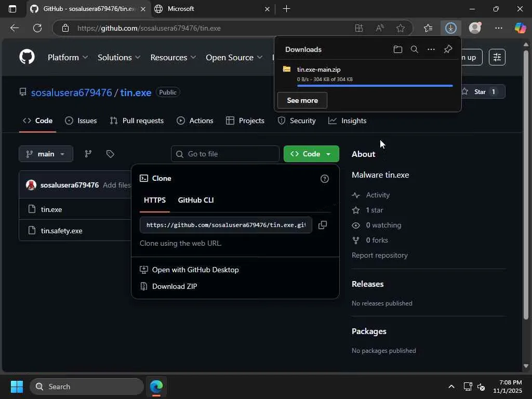The width and height of the screenshot is (532, 399).
Task: Open the split screen icon in address bar
Action: tap(358, 28)
